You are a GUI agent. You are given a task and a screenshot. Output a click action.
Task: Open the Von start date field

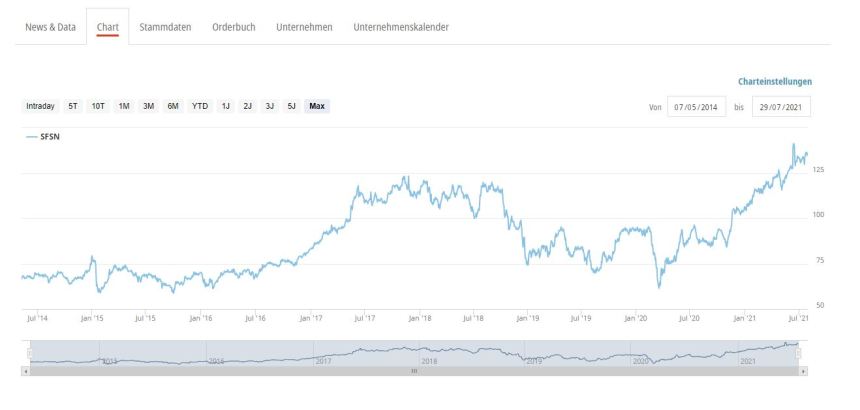pos(697,106)
